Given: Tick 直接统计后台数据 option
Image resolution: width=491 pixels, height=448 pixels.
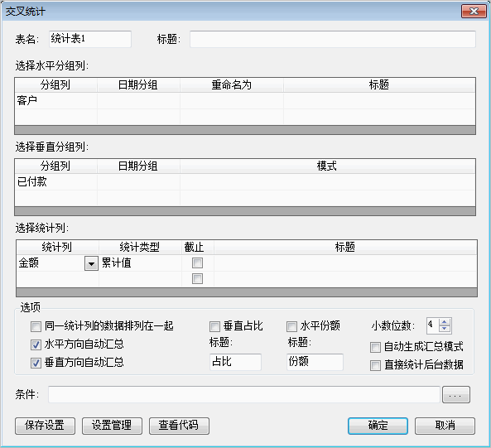Looking at the screenshot, I should [375, 365].
